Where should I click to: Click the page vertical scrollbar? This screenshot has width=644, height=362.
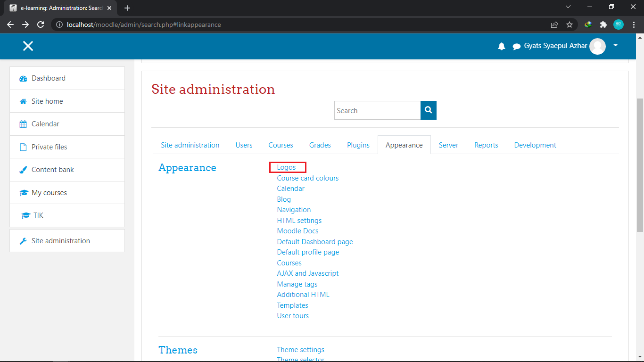640,165
